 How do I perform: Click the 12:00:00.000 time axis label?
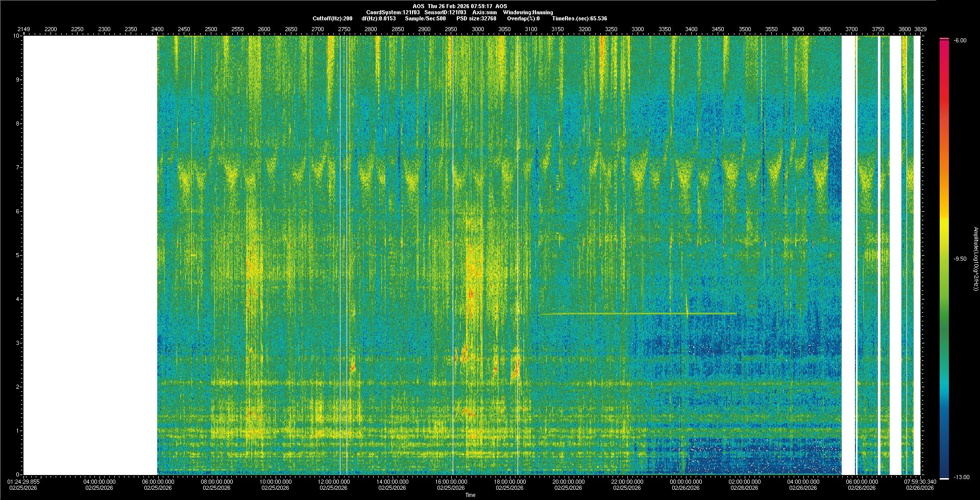tap(334, 482)
